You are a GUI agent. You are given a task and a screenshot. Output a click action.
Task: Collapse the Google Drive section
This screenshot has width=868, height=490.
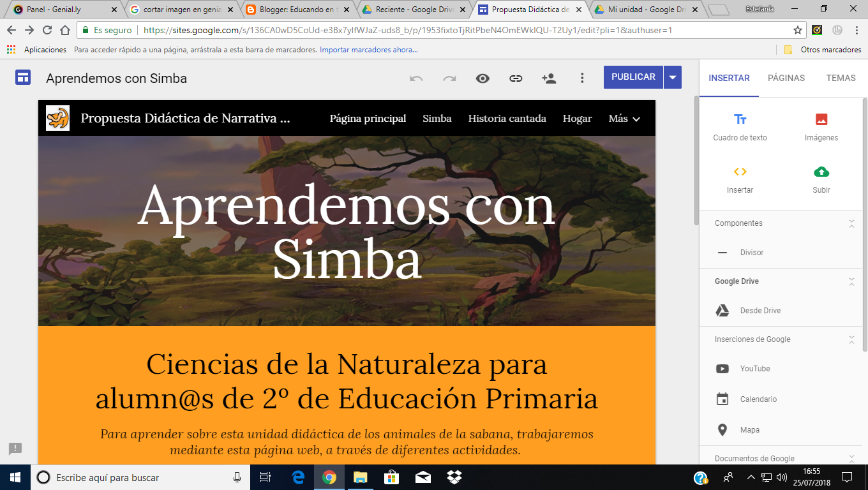(851, 281)
